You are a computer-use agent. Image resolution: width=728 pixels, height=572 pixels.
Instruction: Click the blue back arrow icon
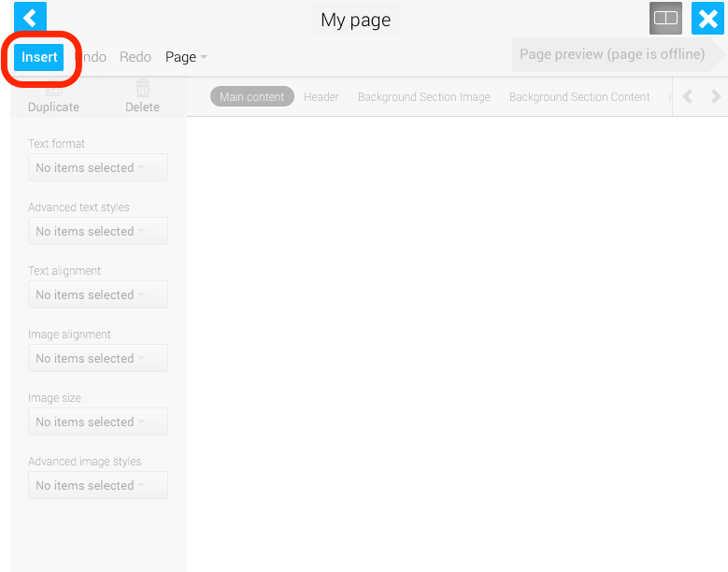[30, 18]
